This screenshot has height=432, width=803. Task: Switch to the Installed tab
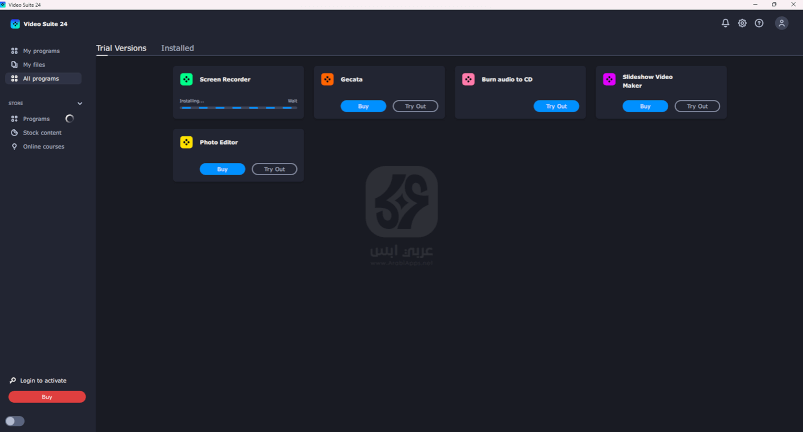tap(177, 48)
